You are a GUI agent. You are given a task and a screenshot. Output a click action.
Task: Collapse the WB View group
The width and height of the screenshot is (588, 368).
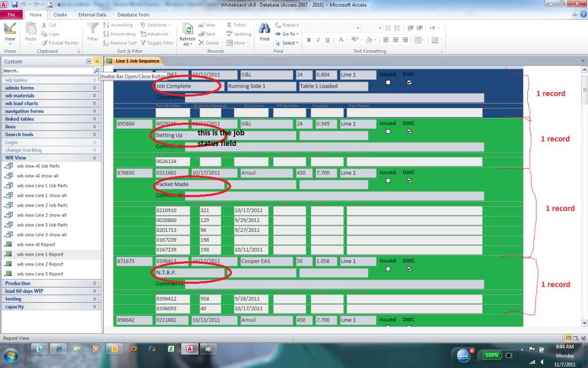point(51,158)
